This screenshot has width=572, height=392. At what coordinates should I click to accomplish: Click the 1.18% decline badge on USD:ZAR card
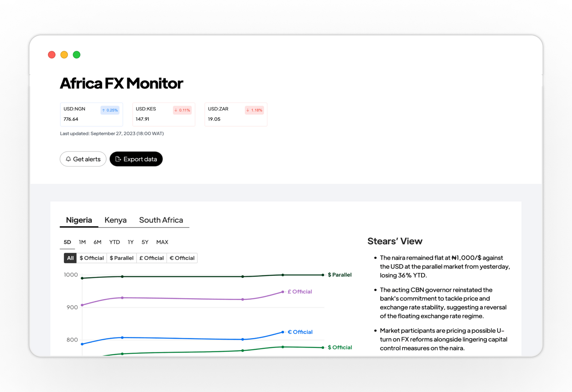pos(254,110)
